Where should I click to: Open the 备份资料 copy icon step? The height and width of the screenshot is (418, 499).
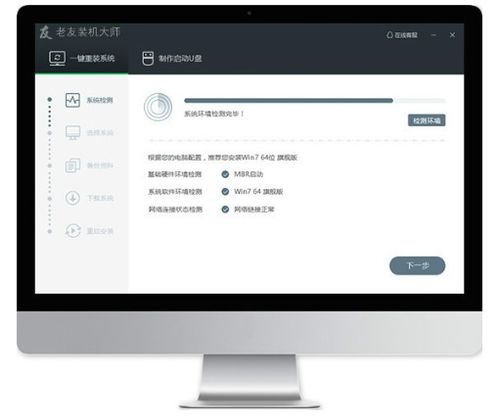(x=72, y=165)
